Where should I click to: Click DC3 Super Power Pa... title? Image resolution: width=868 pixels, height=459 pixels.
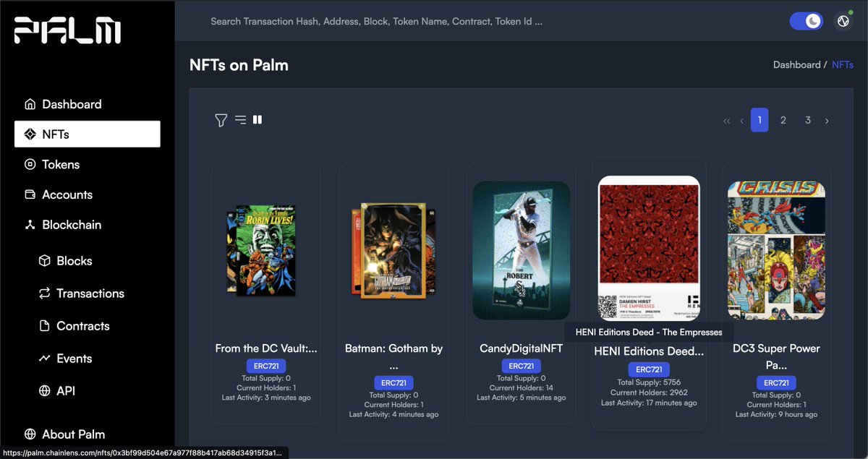776,356
